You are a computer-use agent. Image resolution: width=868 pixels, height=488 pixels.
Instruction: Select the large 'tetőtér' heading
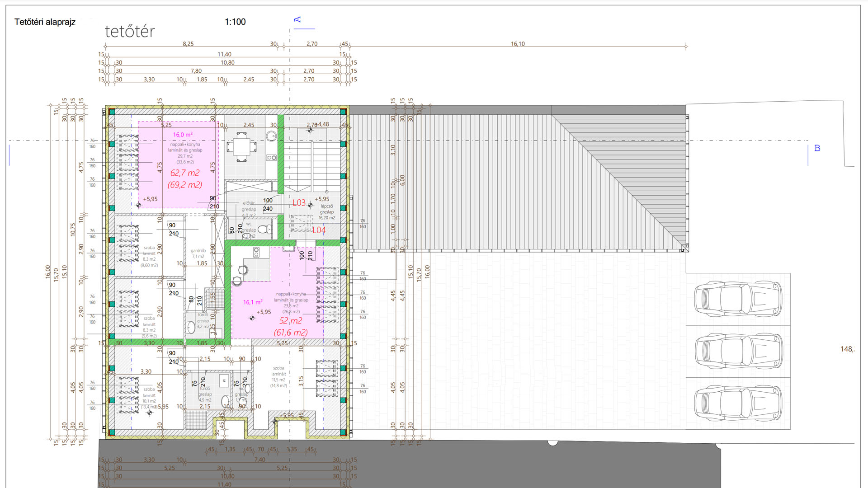pos(130,31)
